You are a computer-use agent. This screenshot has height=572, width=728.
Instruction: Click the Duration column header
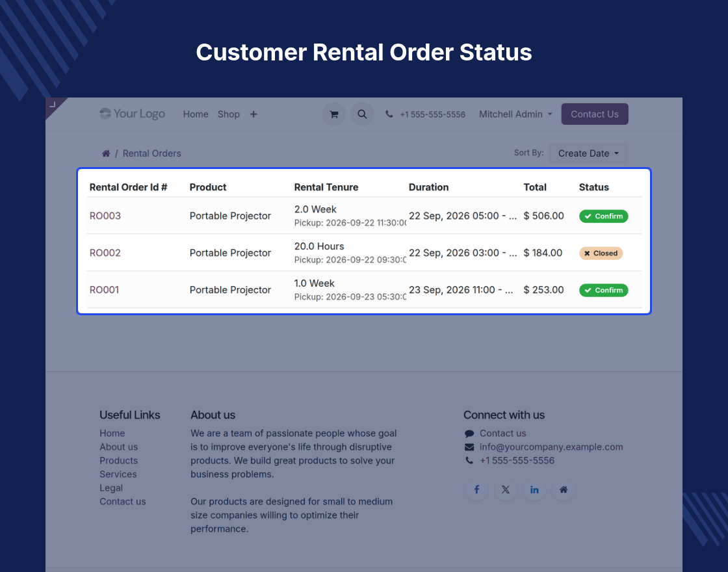pyautogui.click(x=428, y=187)
